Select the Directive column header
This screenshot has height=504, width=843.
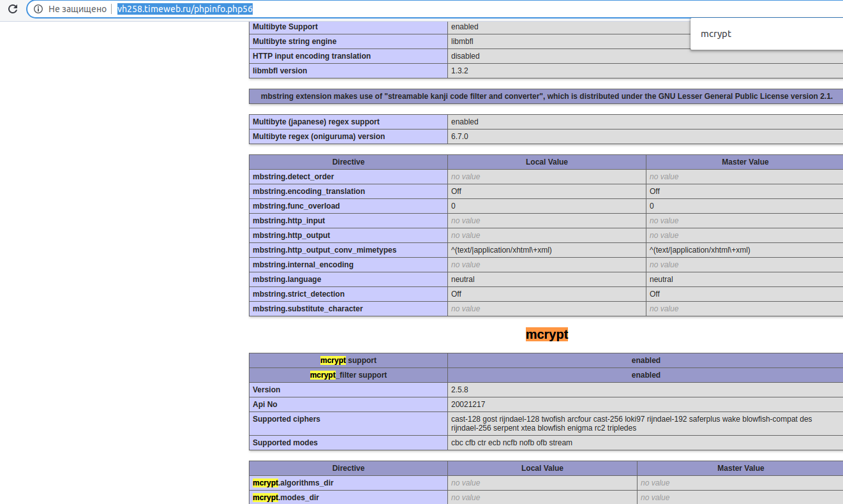[x=348, y=468]
